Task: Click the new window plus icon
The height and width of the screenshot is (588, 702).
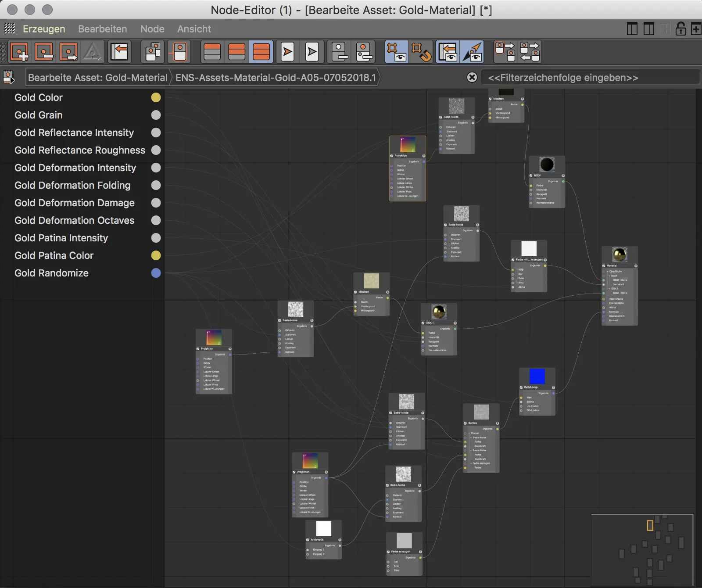Action: pyautogui.click(x=696, y=29)
